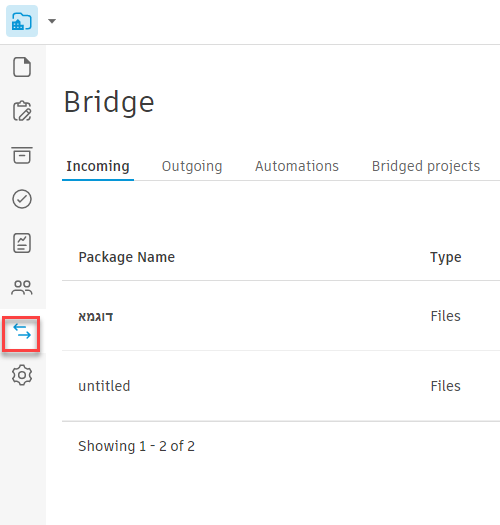Click the Files type of untitled package
The image size is (500, 525).
click(x=445, y=386)
